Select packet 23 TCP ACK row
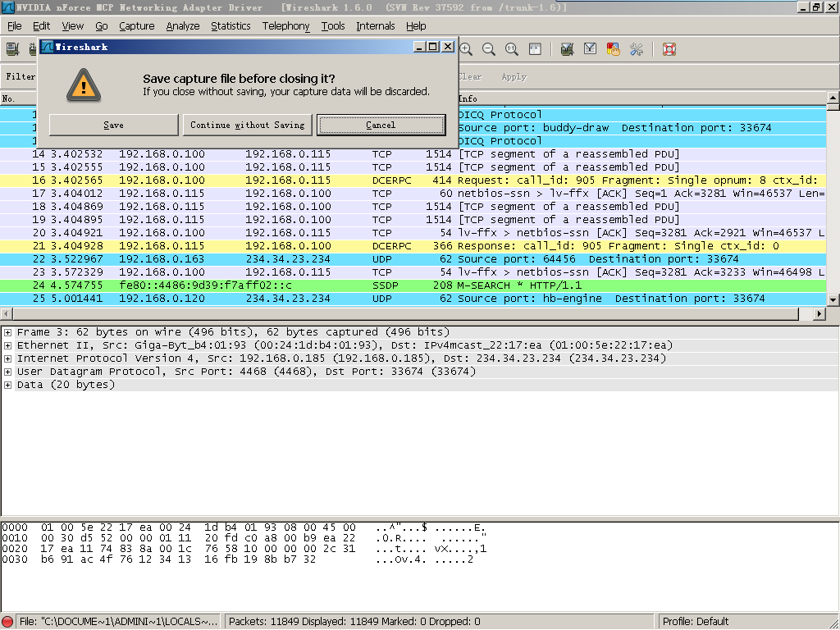 (x=413, y=272)
